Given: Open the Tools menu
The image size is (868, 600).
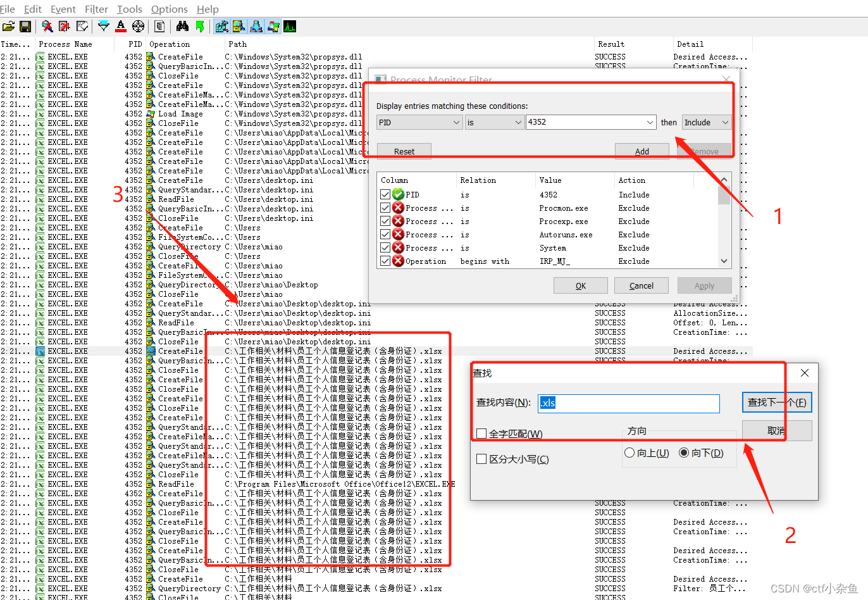Looking at the screenshot, I should (129, 9).
